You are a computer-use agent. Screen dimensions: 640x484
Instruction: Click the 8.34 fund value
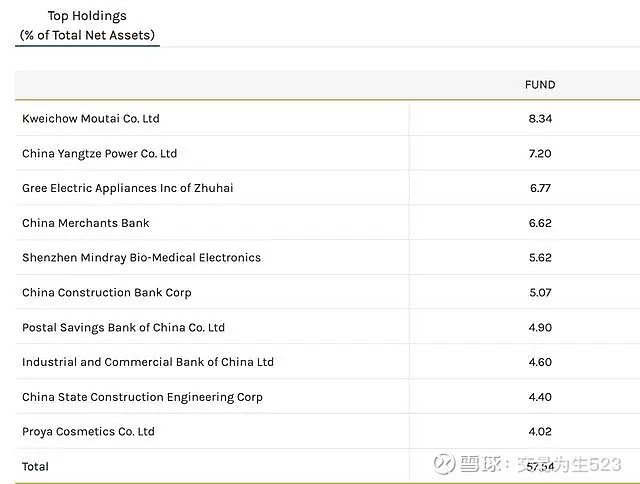[540, 119]
